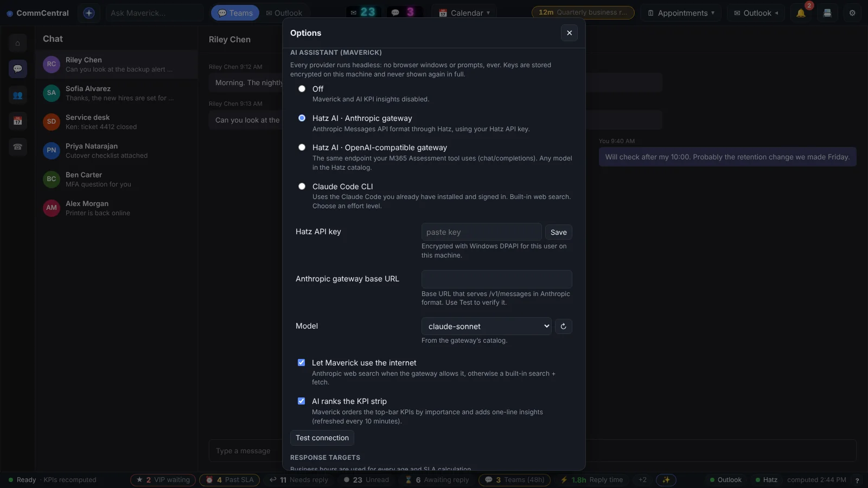Choose Hatz AI OpenAI-compatible gateway
868x488 pixels.
[302, 147]
